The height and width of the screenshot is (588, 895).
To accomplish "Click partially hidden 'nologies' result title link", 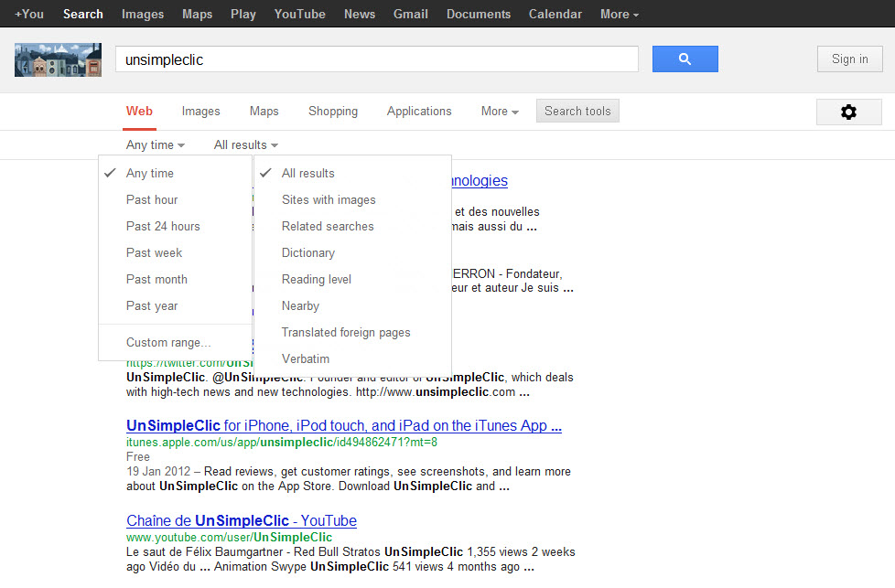I will tap(480, 181).
